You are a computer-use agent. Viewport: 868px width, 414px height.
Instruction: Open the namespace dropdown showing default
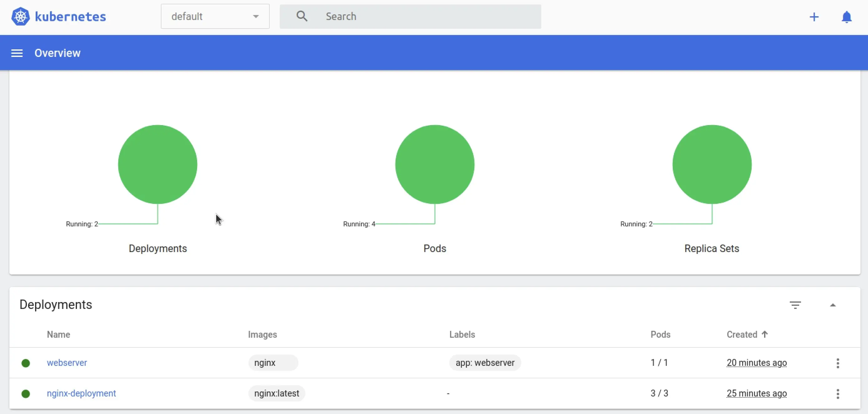click(x=215, y=16)
